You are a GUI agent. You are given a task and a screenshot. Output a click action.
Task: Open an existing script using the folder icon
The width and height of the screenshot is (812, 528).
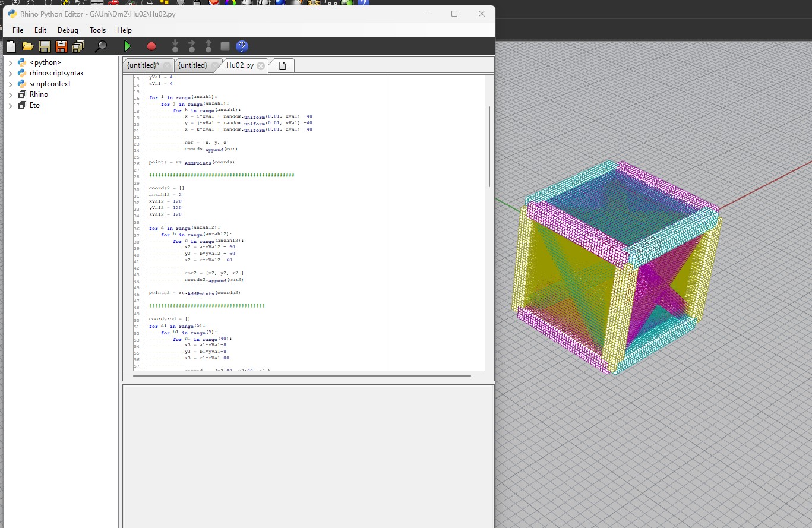pyautogui.click(x=27, y=46)
